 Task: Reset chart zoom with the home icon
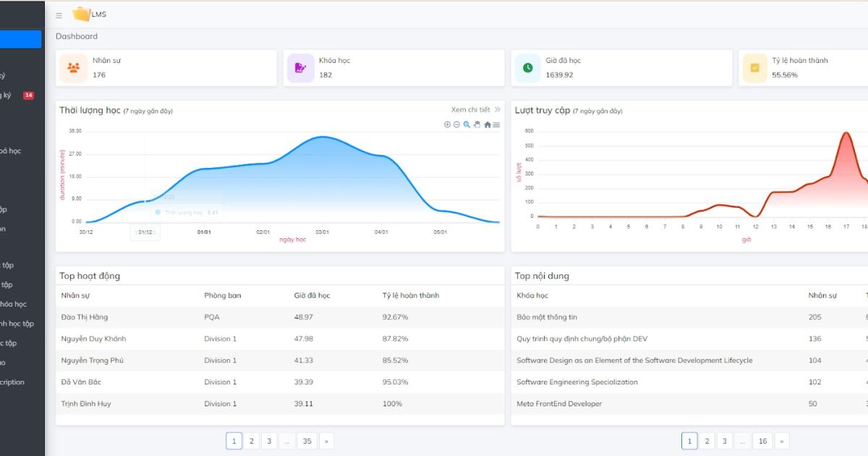point(487,124)
